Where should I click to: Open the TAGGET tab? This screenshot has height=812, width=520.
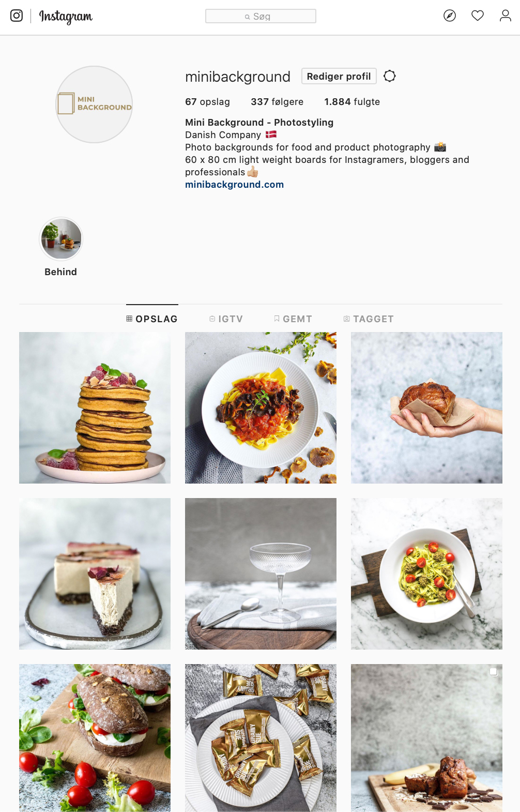pos(369,319)
